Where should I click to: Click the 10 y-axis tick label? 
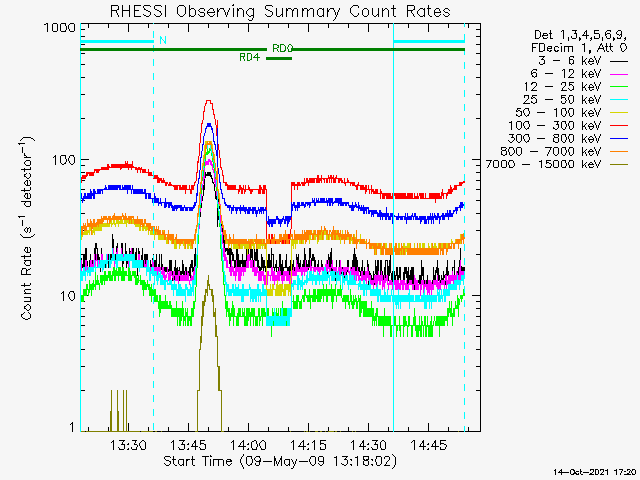click(68, 296)
